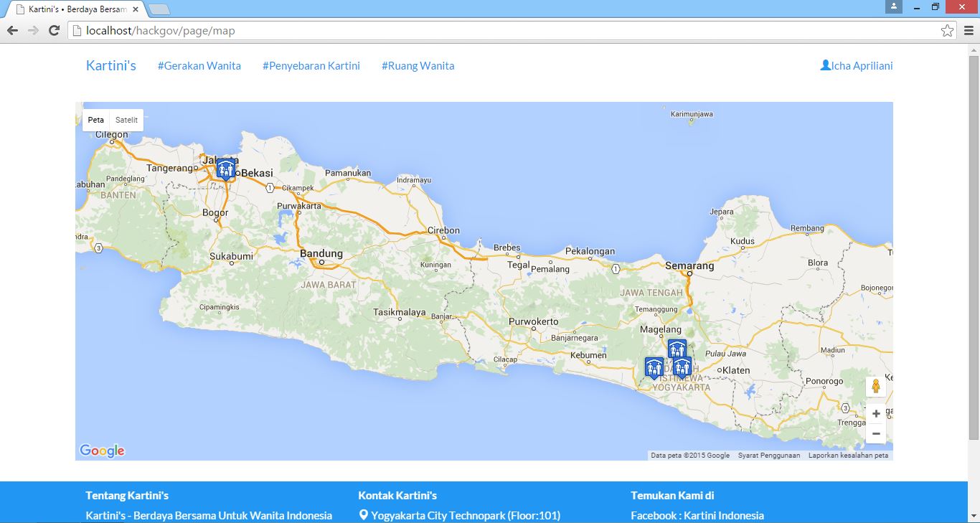Viewport: 980px width, 523px height.
Task: Reload the current page
Action: tap(54, 31)
